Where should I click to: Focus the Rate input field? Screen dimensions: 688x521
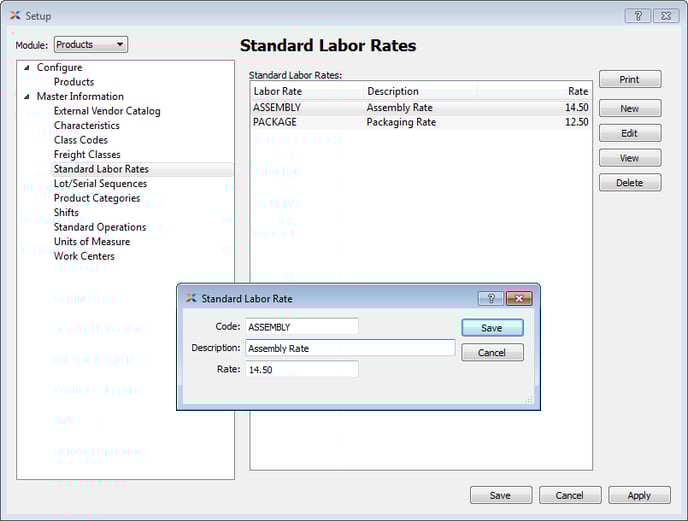coord(301,369)
